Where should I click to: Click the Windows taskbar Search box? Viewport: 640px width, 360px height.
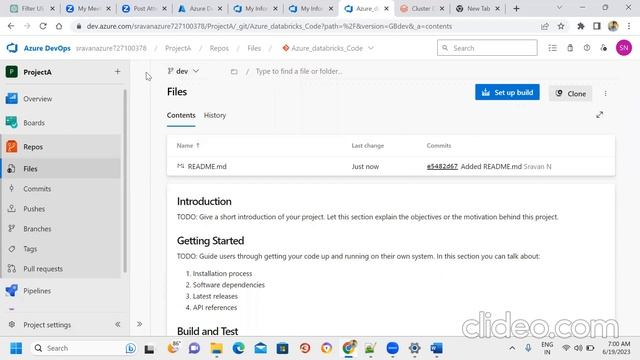84,348
